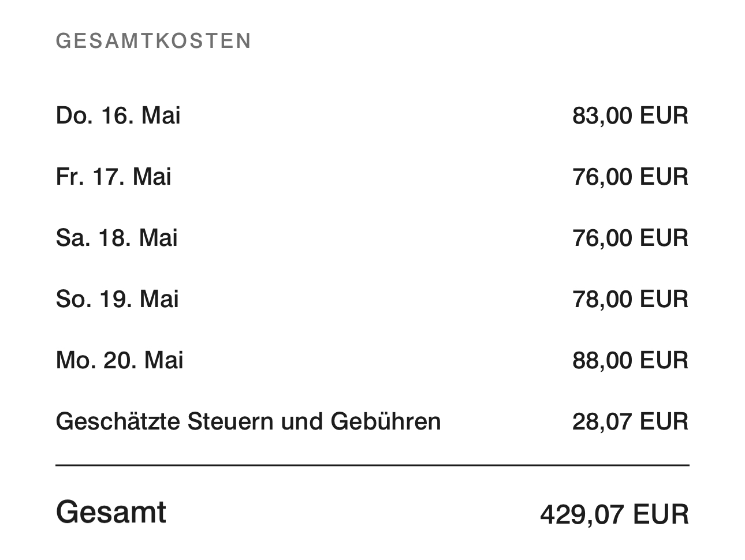This screenshot has height=560, width=745.
Task: Select the Sa. 18. Mai date label
Action: [117, 238]
